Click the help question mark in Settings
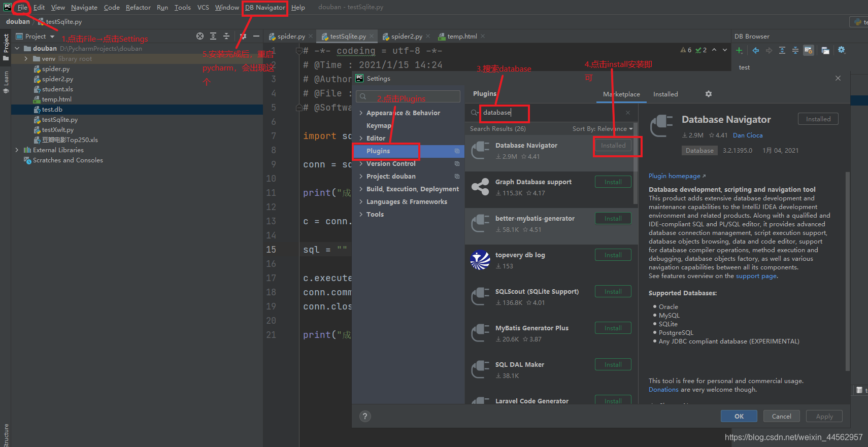The image size is (868, 447). tap(365, 417)
